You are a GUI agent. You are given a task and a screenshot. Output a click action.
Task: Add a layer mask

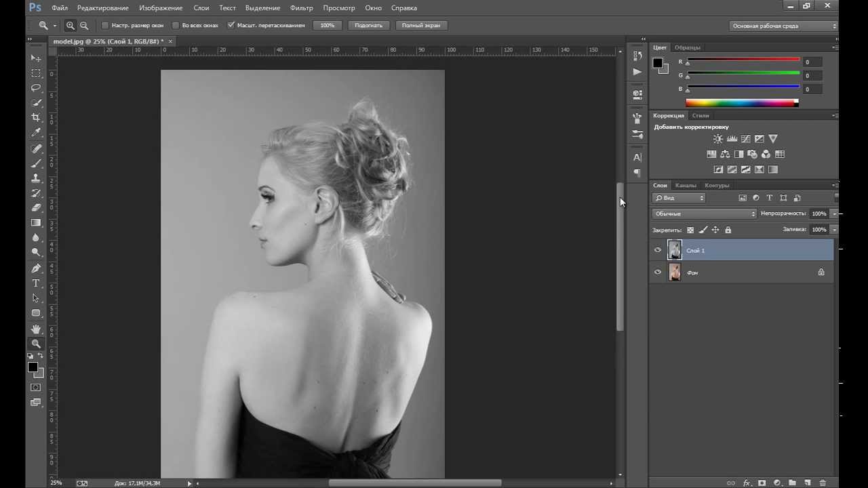tap(762, 483)
